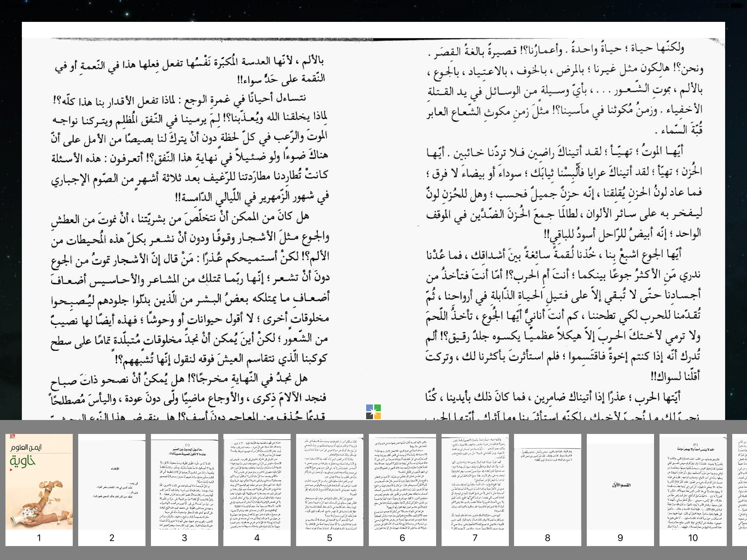Select page 9 thumbnail showing القسم الأول
747x560 pixels.
[620, 489]
